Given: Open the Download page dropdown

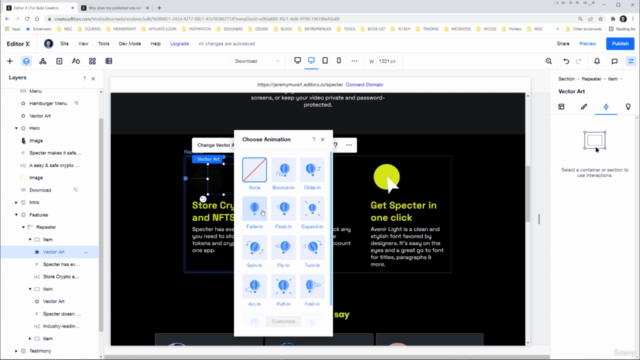Looking at the screenshot, I should point(257,61).
